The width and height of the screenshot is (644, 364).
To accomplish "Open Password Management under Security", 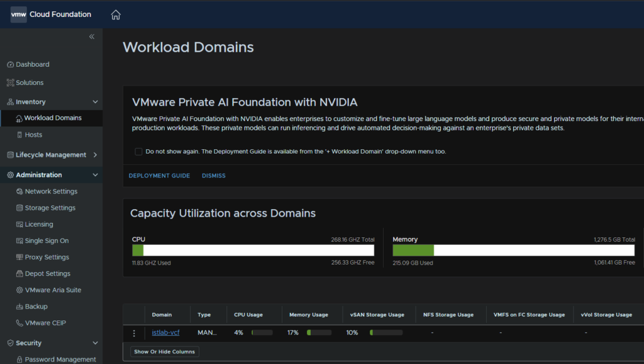I will 60,360.
